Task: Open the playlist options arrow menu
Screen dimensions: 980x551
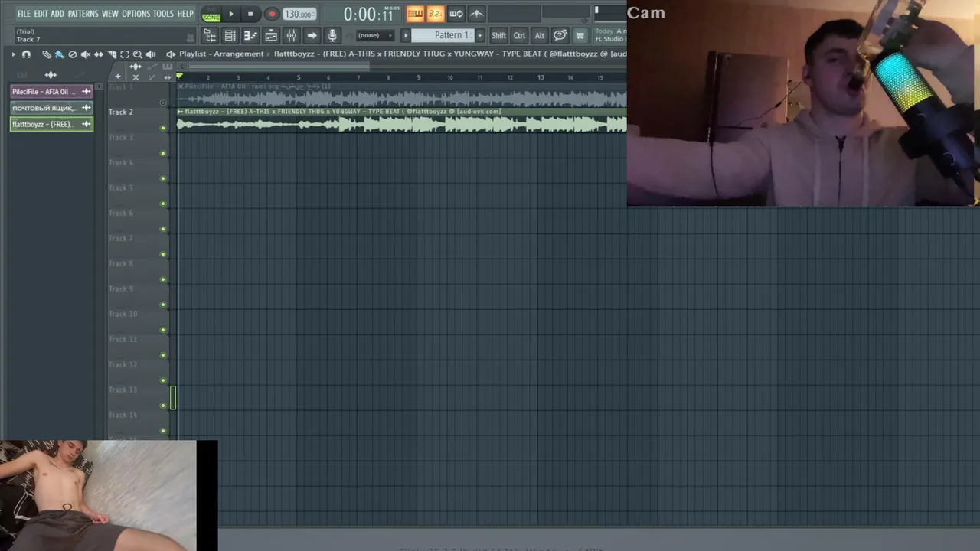Action: coord(13,54)
